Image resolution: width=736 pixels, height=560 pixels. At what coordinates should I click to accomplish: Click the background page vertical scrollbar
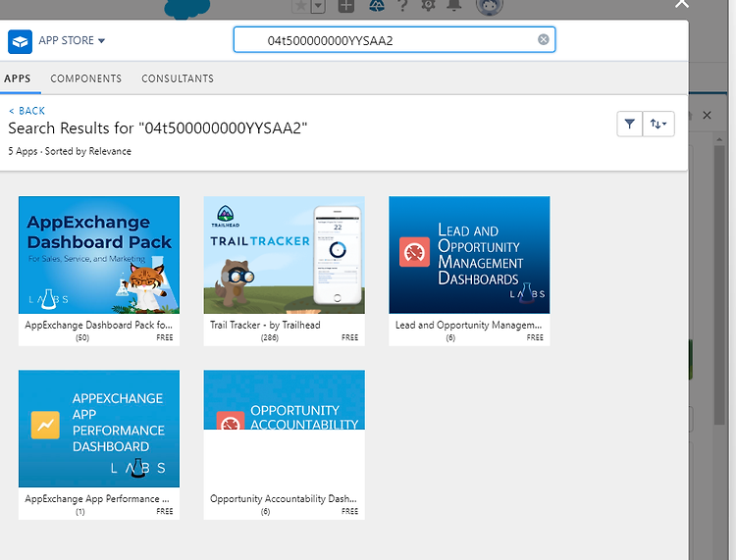(x=719, y=283)
